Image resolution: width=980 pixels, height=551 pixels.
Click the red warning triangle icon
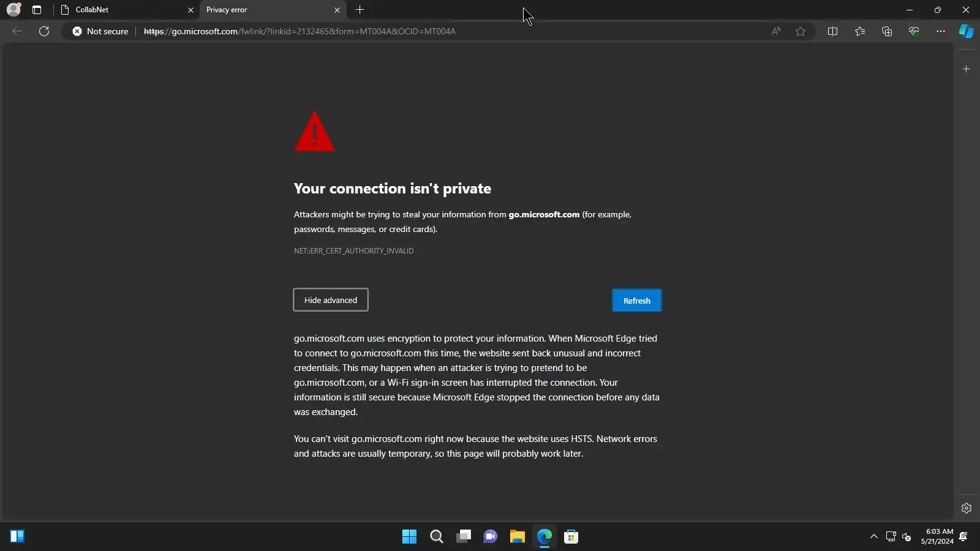click(314, 131)
